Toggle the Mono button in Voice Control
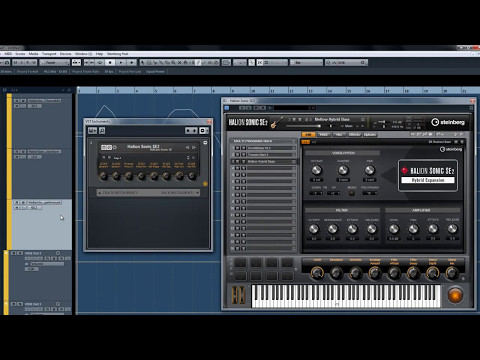The width and height of the screenshot is (480, 360). [352, 193]
